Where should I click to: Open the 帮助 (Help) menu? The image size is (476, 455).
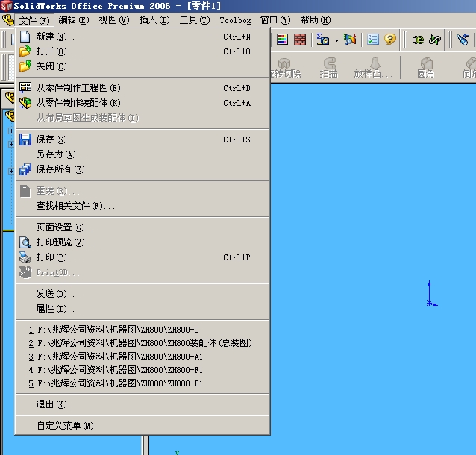(x=316, y=20)
